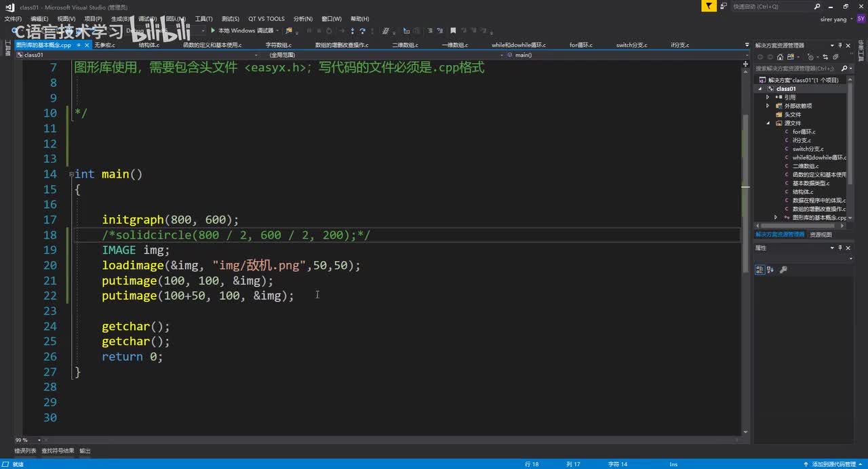This screenshot has width=868, height=469.
Task: Open the 资源视图 panel tab
Action: point(821,234)
